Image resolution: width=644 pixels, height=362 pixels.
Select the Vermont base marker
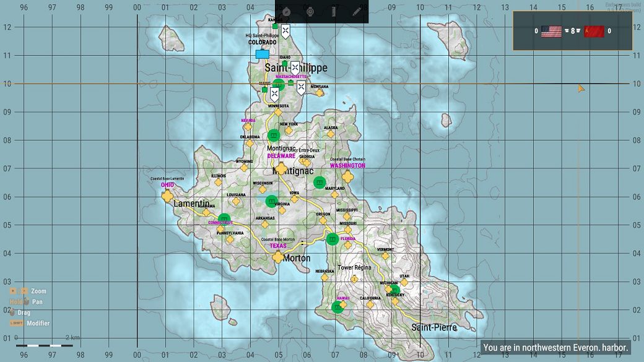click(x=385, y=256)
